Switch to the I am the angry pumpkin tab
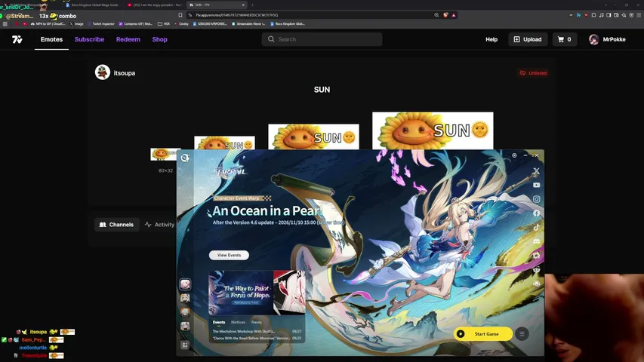 pos(155,5)
